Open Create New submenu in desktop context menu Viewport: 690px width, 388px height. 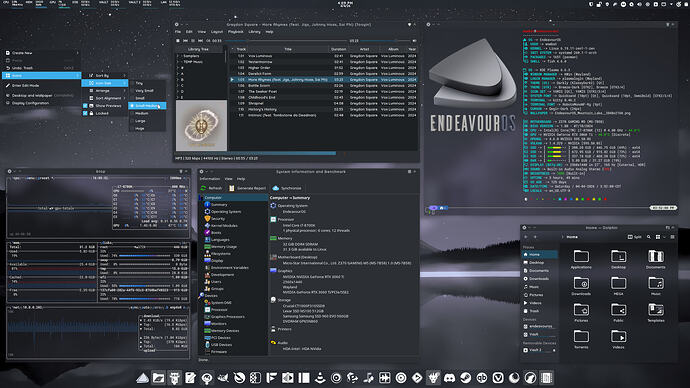(x=42, y=53)
